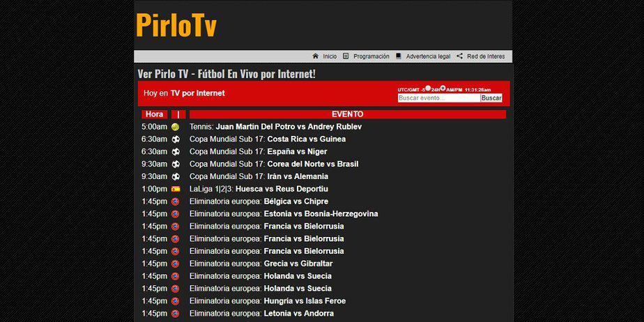Select the AM/PM time format radio button
The height and width of the screenshot is (322, 644).
click(x=443, y=88)
